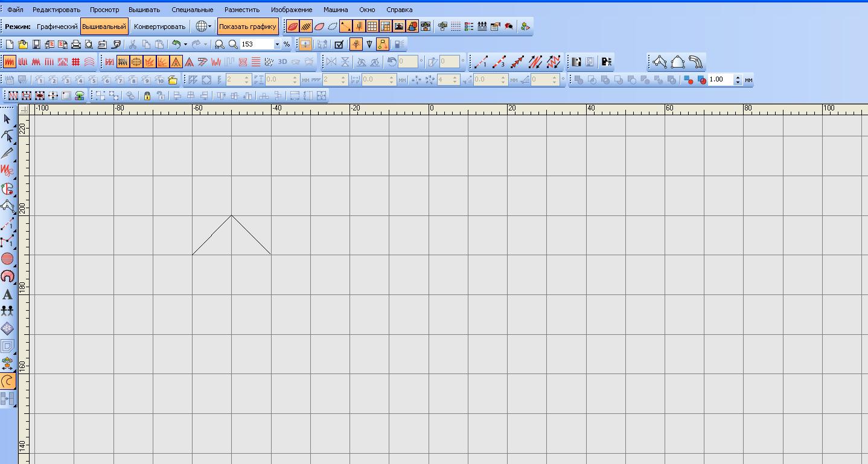Screen dimensions: 868x464
Task: Click the Print icon in standard toolbar
Action: tap(76, 44)
